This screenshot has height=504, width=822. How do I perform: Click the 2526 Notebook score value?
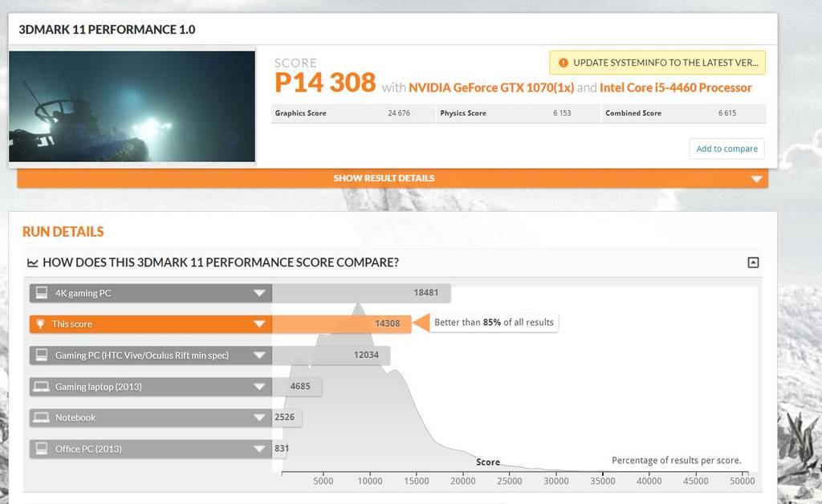(284, 417)
